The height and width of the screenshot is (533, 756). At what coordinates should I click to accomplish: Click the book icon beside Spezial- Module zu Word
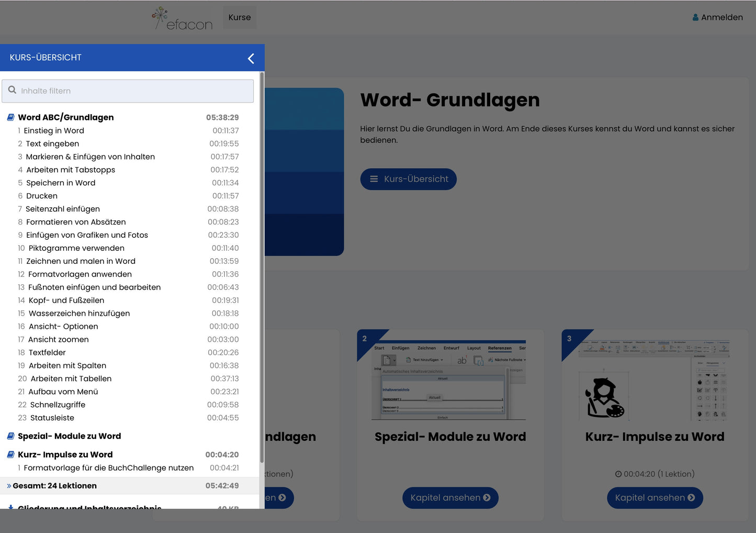click(10, 436)
